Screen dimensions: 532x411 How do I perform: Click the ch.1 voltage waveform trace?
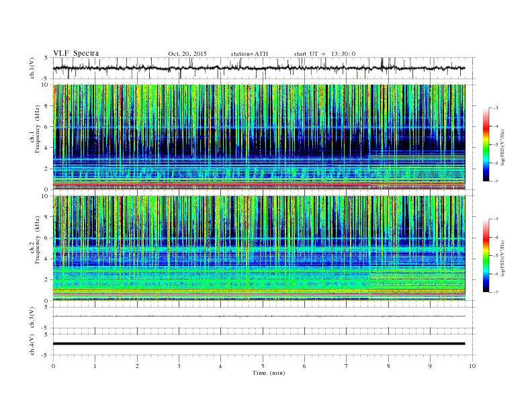click(259, 68)
